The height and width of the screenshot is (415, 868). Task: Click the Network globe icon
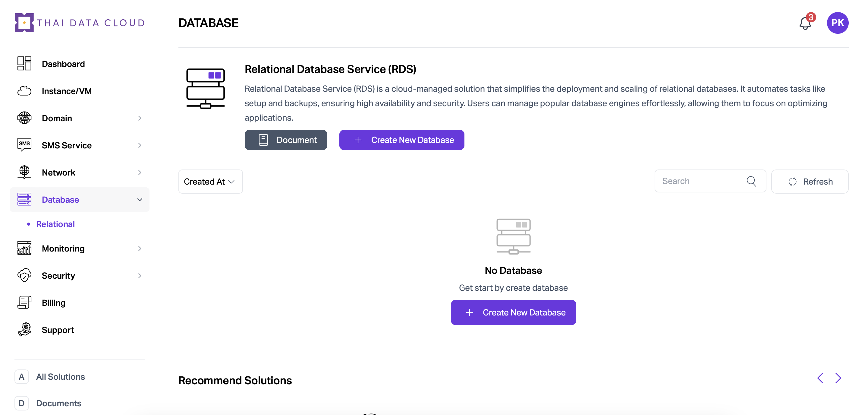24,172
